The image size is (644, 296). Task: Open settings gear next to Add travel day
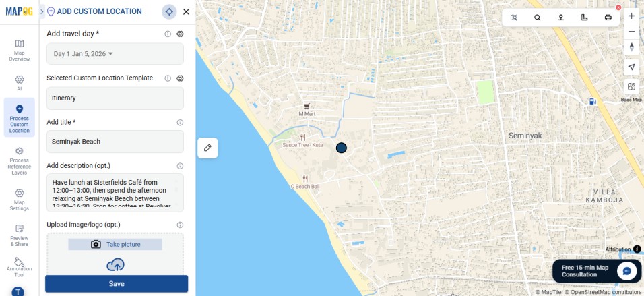(180, 34)
